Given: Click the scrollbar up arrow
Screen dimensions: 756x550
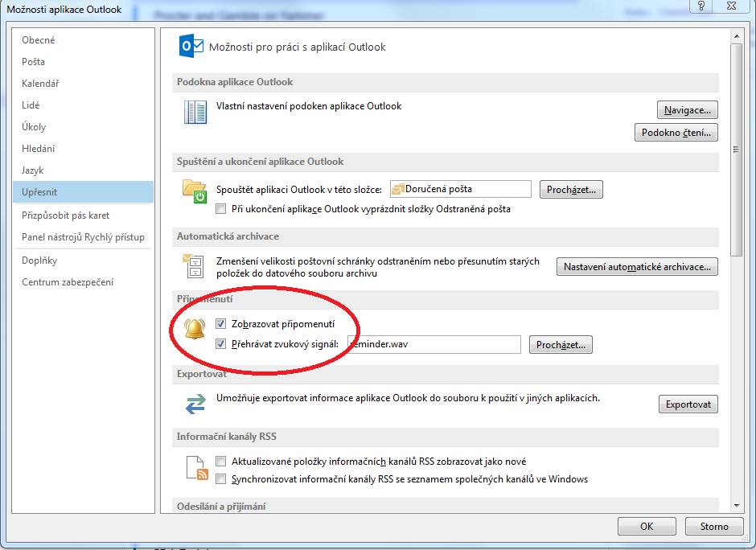Looking at the screenshot, I should pyautogui.click(x=736, y=36).
